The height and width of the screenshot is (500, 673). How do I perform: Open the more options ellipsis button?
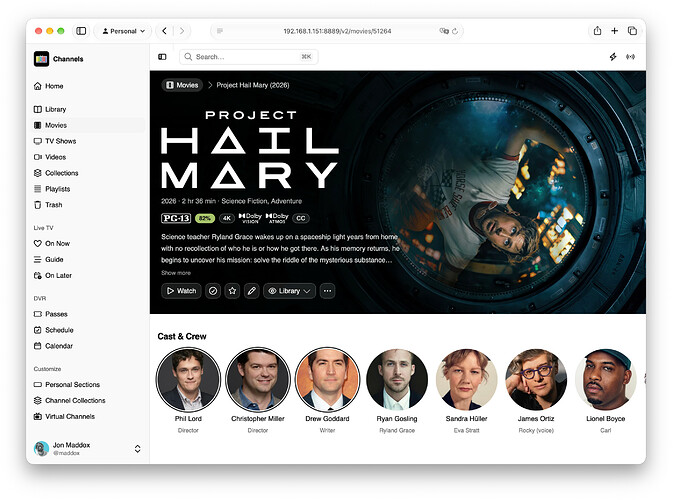(x=327, y=291)
